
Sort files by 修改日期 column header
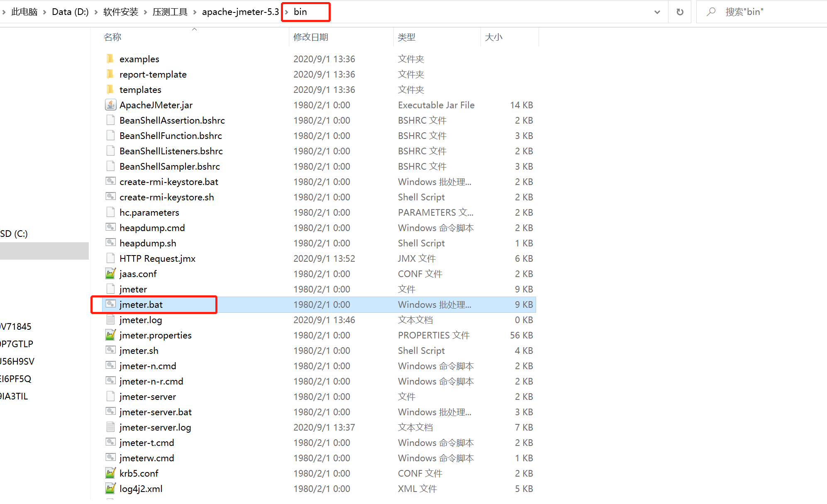[310, 37]
